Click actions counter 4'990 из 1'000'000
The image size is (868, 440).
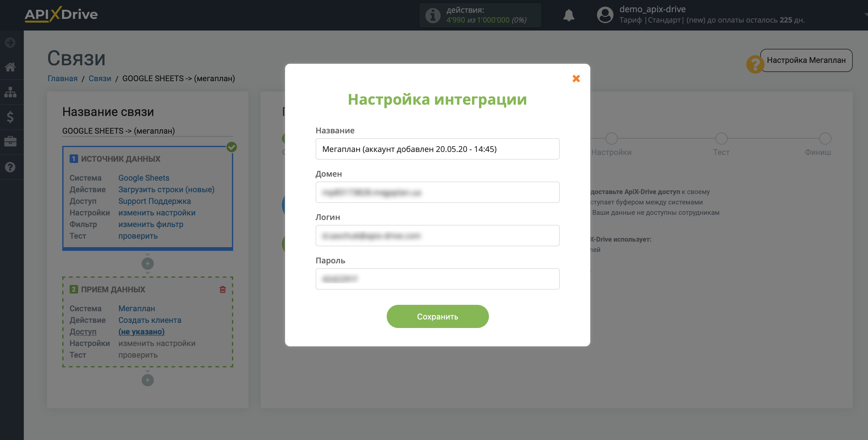pos(486,20)
